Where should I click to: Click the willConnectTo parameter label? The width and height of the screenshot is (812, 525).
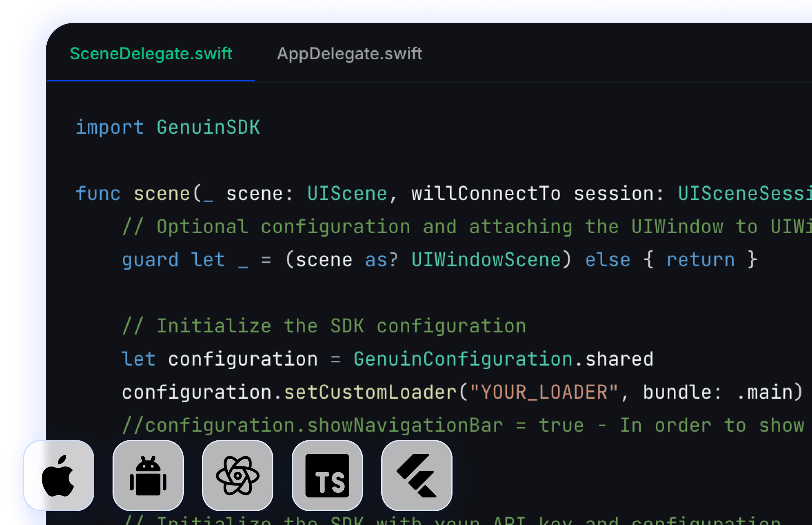coord(486,193)
